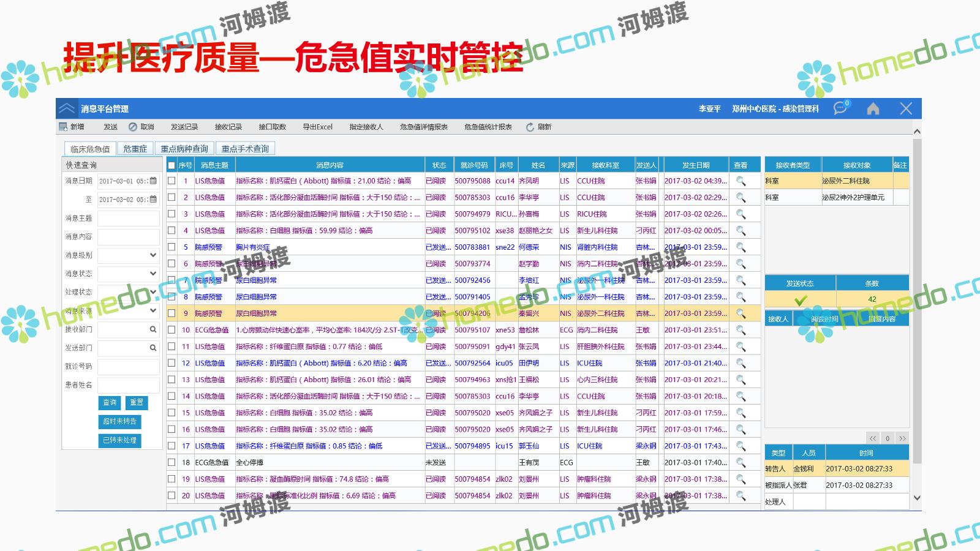980x551 pixels.
Task: Select the checkbox for row 10
Action: (x=172, y=330)
